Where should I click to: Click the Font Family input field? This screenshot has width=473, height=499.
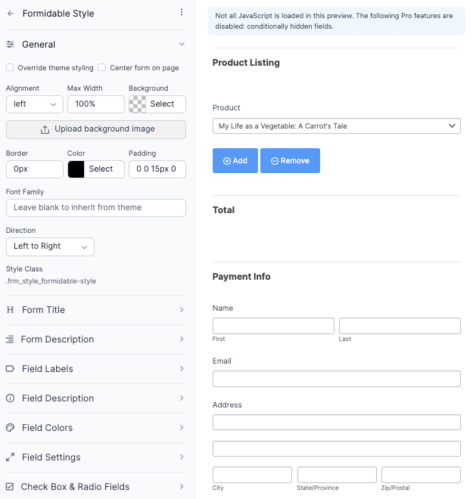tap(96, 208)
